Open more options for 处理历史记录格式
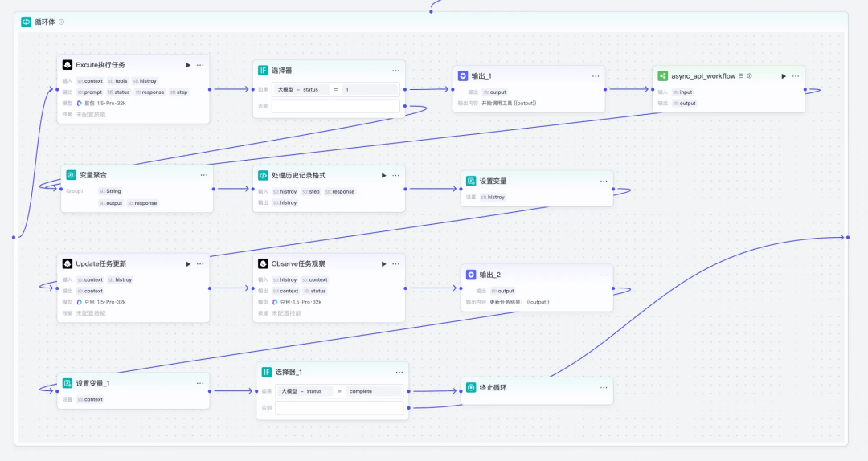 pos(395,175)
